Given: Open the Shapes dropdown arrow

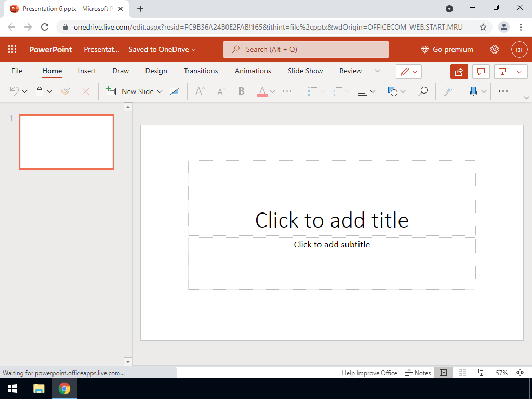Looking at the screenshot, I should tap(403, 91).
